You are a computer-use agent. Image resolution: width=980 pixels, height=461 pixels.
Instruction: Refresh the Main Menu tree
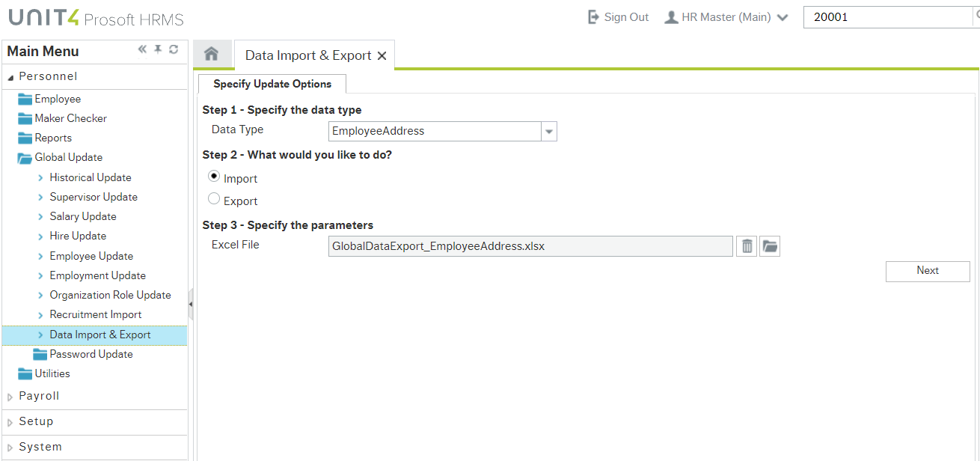[174, 49]
